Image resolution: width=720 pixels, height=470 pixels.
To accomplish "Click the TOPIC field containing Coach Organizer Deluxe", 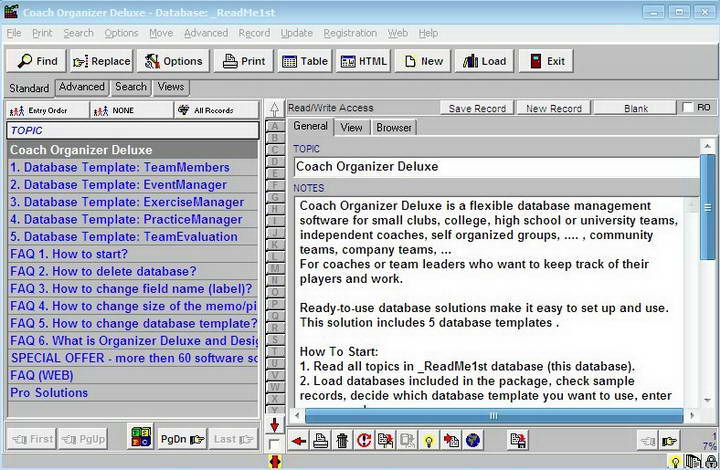I will [496, 167].
